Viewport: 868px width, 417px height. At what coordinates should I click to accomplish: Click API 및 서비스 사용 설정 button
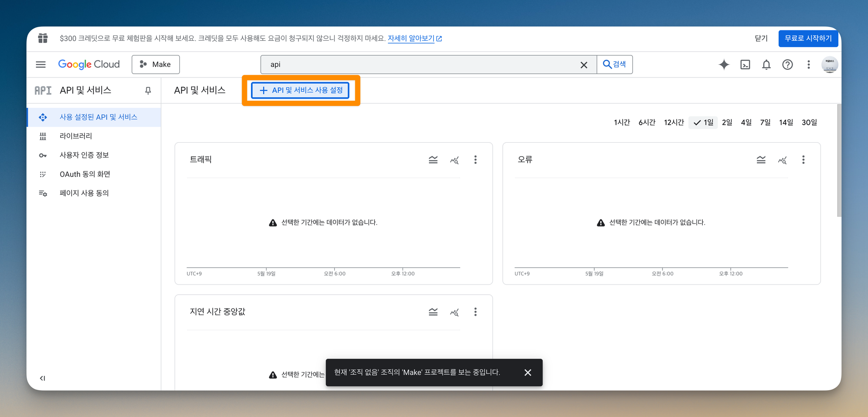[300, 90]
